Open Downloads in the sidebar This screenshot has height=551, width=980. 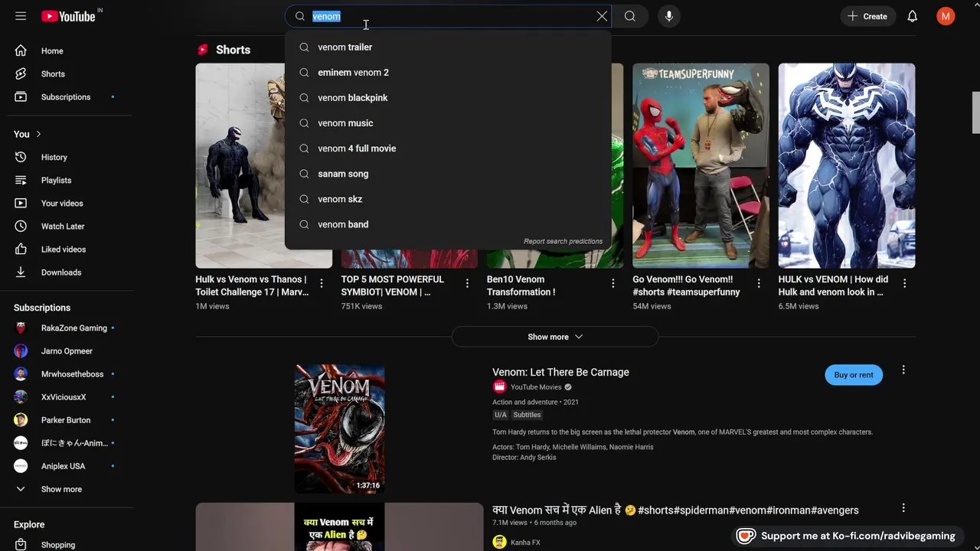(67, 272)
